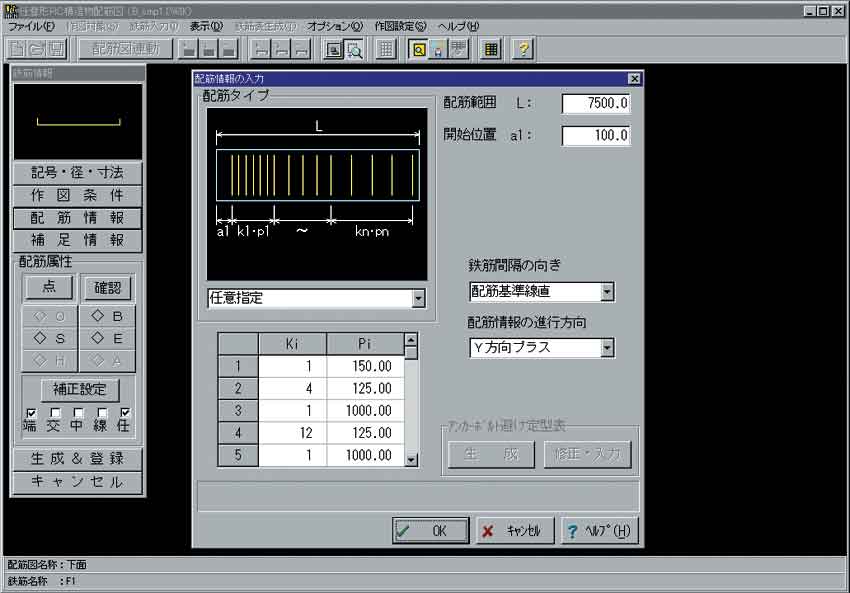Click the 補正設定 button
Screen dimensions: 850x593
[80, 389]
